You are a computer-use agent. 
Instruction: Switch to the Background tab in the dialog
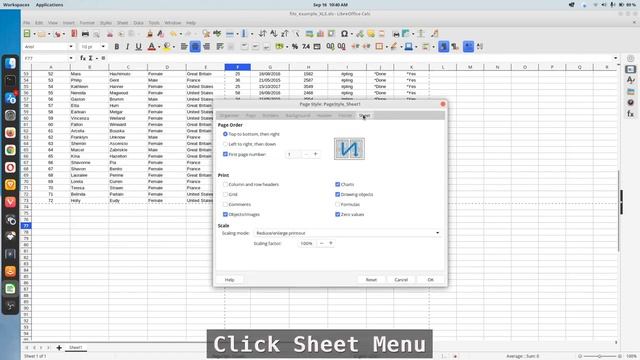click(x=298, y=116)
